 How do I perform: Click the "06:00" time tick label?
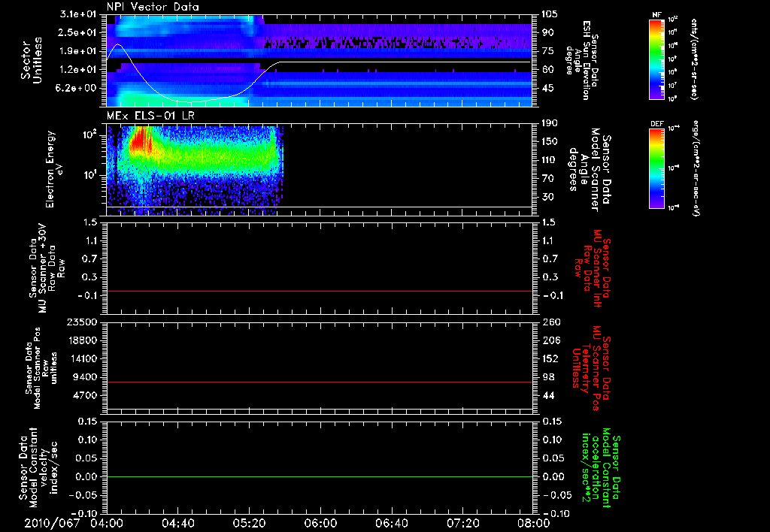320,523
